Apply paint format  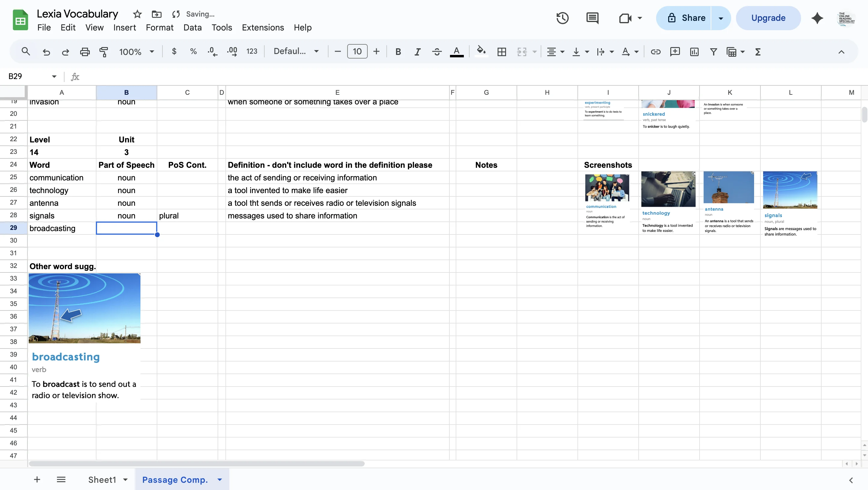tap(104, 52)
